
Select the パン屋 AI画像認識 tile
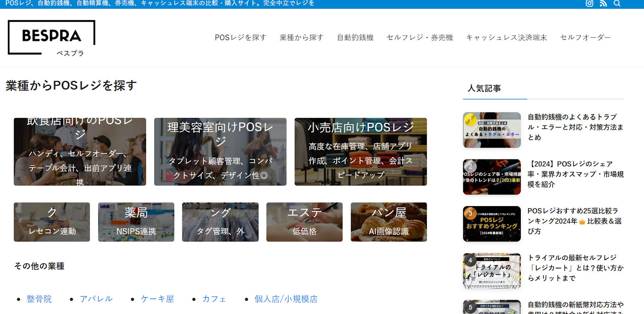tap(388, 222)
